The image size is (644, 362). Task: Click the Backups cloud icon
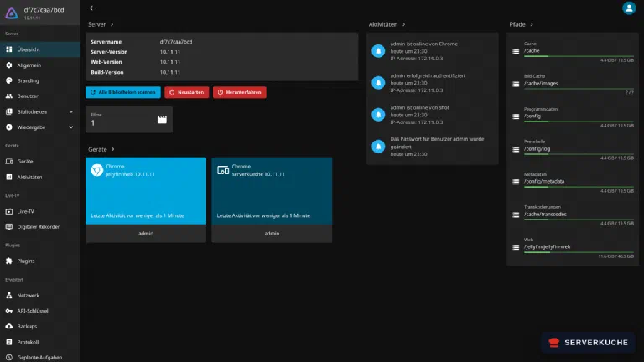click(x=9, y=326)
